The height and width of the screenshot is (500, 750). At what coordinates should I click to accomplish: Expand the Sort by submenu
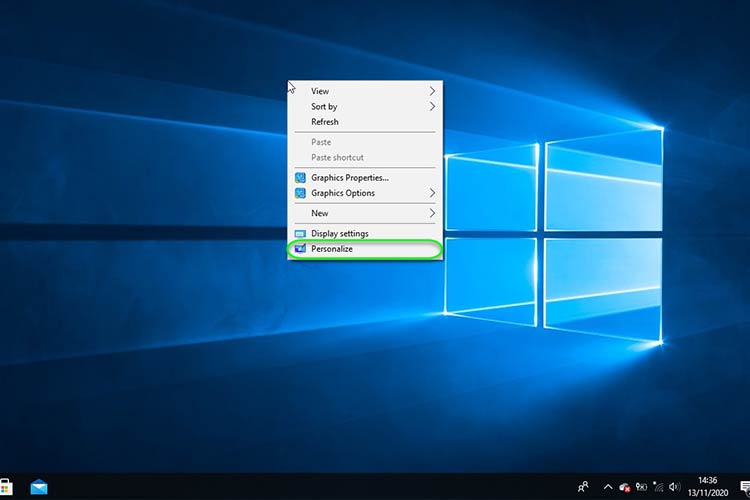click(x=365, y=106)
